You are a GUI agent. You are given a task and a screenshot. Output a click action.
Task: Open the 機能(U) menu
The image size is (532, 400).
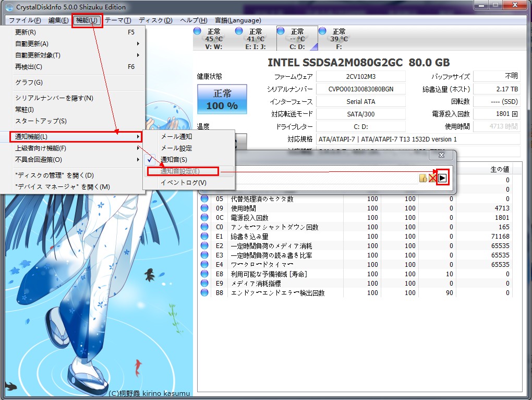(87, 20)
